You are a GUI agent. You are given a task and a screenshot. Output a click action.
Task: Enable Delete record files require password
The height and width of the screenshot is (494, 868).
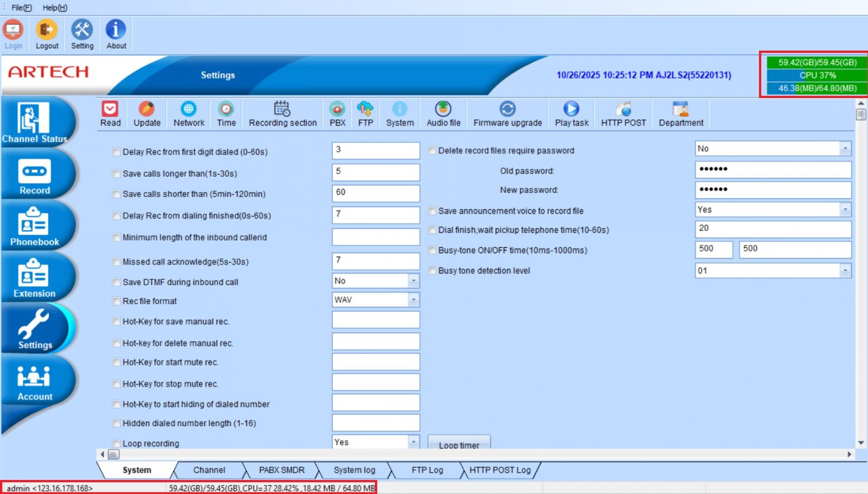[431, 151]
